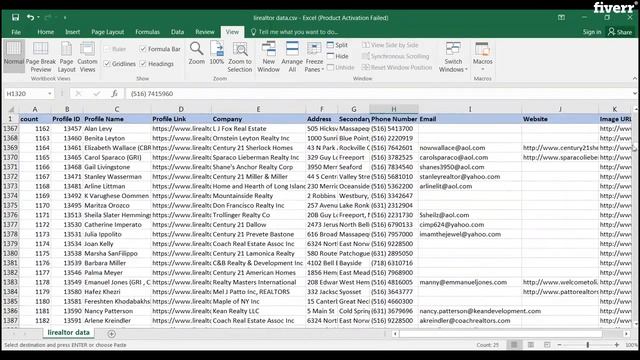
Task: Open the Name Box dropdown arrow
Action: [49, 93]
